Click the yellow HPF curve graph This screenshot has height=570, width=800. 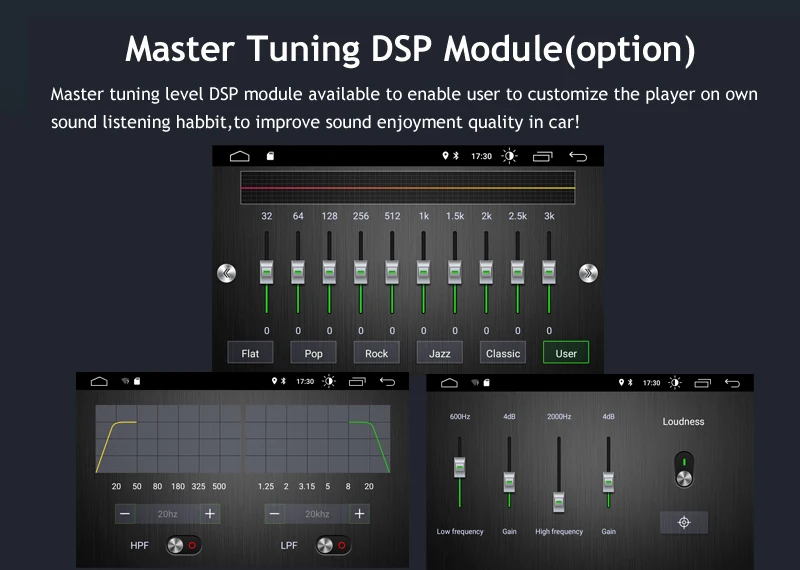(x=168, y=439)
